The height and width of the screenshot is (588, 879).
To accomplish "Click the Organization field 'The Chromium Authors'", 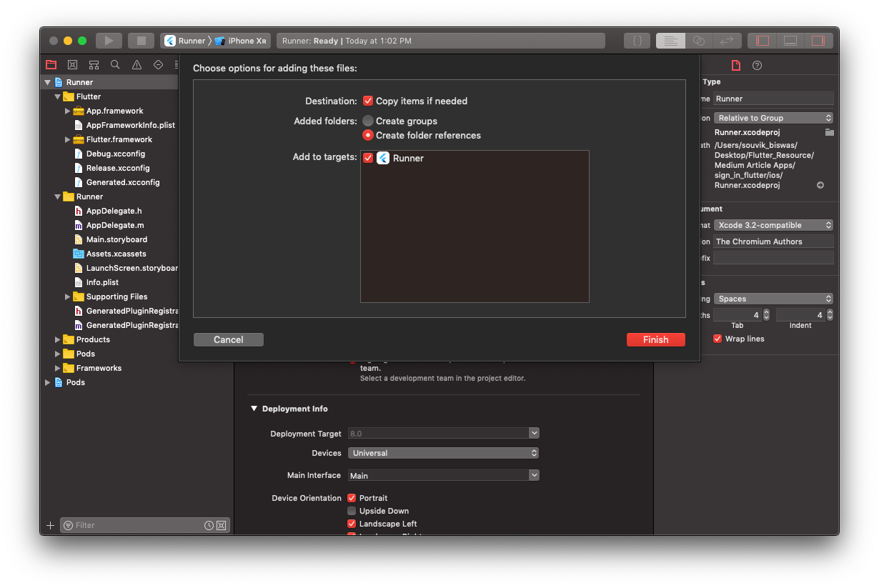I will point(774,241).
